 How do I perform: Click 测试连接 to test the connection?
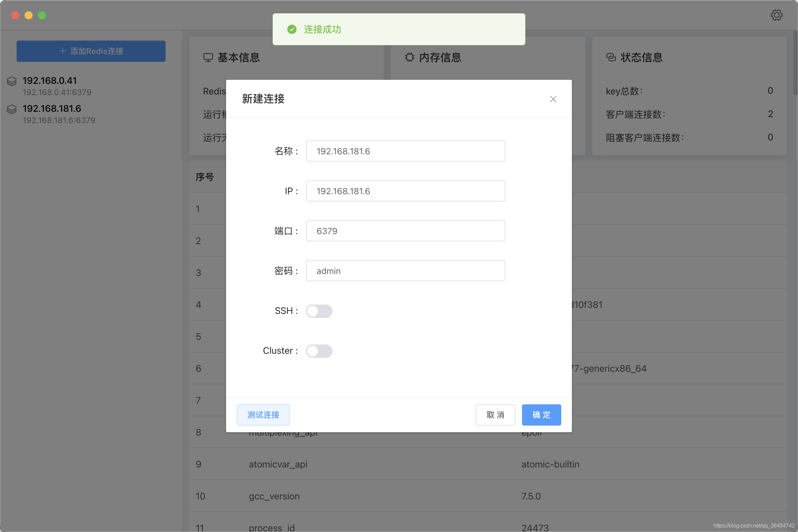(x=263, y=415)
